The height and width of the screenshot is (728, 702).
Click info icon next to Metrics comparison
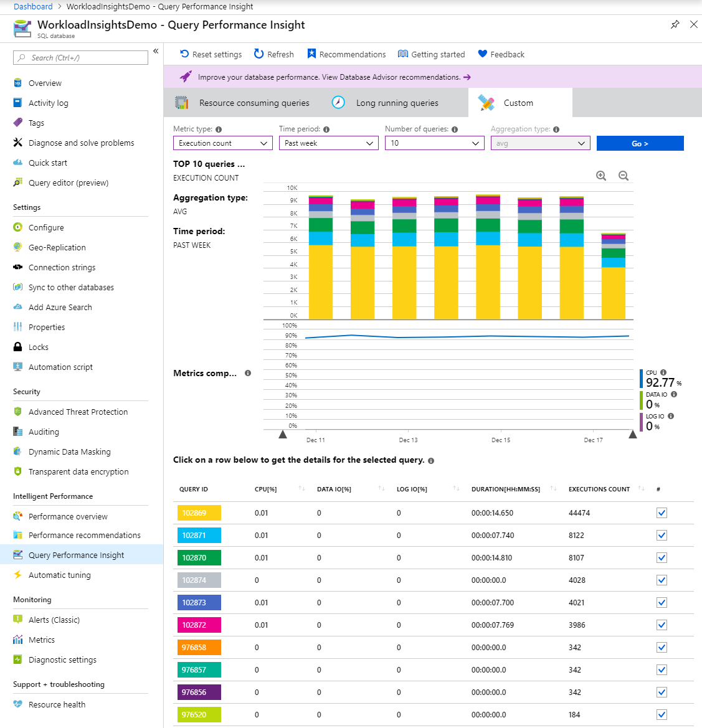click(x=248, y=373)
